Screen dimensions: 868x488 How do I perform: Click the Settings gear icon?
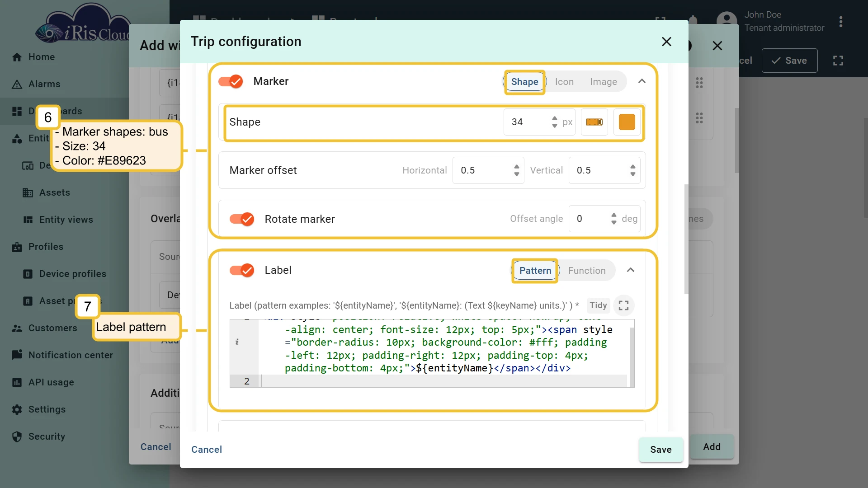click(x=17, y=409)
